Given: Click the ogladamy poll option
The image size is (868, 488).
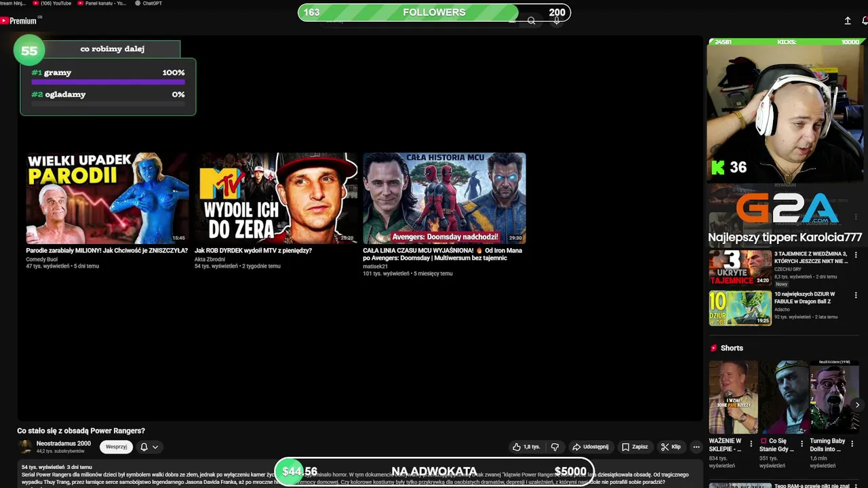Looking at the screenshot, I should click(108, 98).
